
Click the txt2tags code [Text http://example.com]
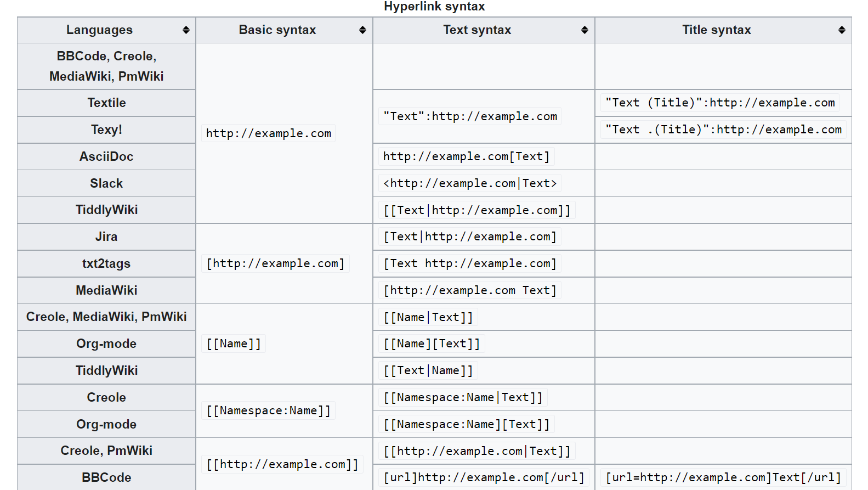pos(470,264)
